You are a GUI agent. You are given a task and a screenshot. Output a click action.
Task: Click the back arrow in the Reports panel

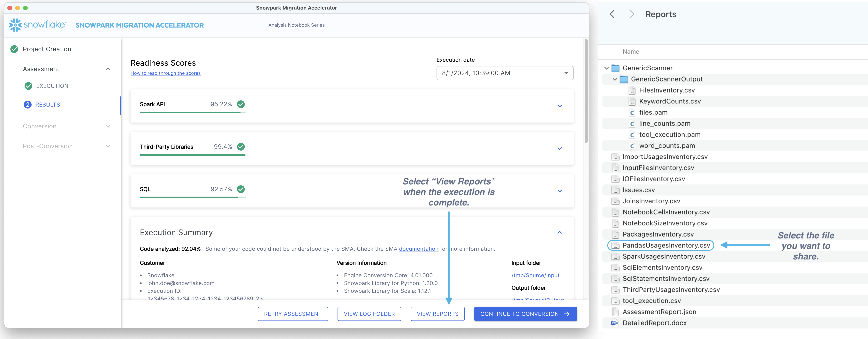[612, 14]
